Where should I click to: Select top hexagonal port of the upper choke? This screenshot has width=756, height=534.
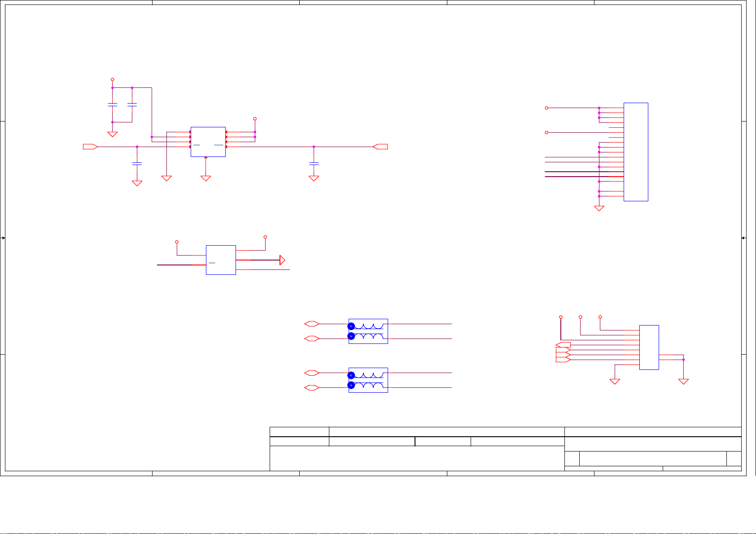312,324
